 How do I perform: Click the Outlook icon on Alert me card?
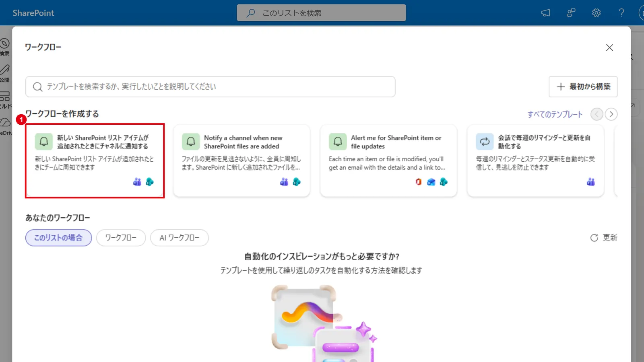point(431,182)
